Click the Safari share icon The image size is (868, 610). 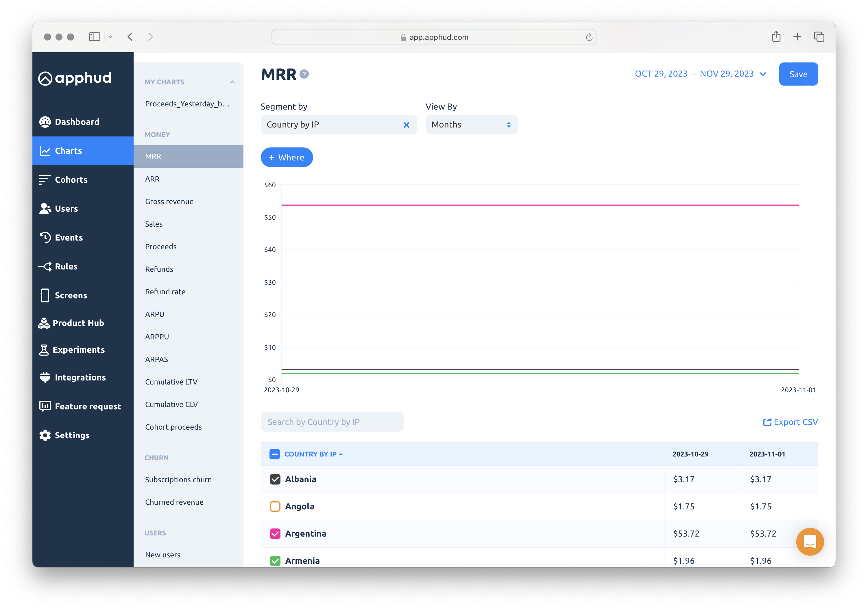tap(776, 37)
